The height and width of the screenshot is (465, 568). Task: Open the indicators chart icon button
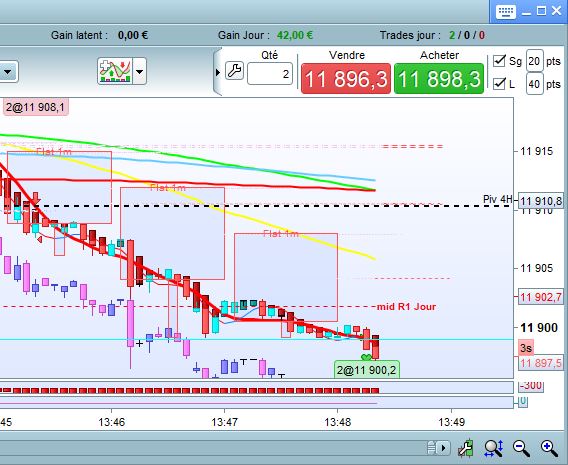click(115, 71)
